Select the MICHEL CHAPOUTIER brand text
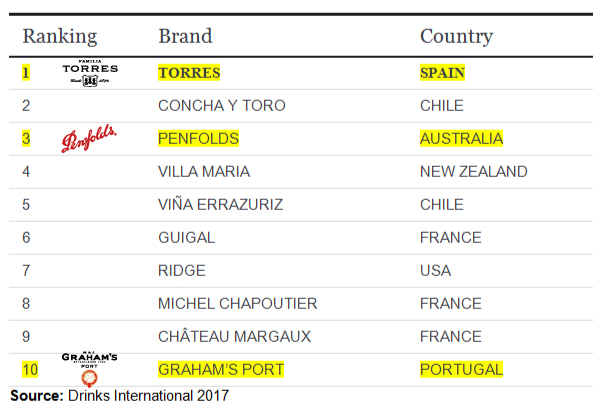Viewport: 608px width, 413px height. click(x=238, y=303)
